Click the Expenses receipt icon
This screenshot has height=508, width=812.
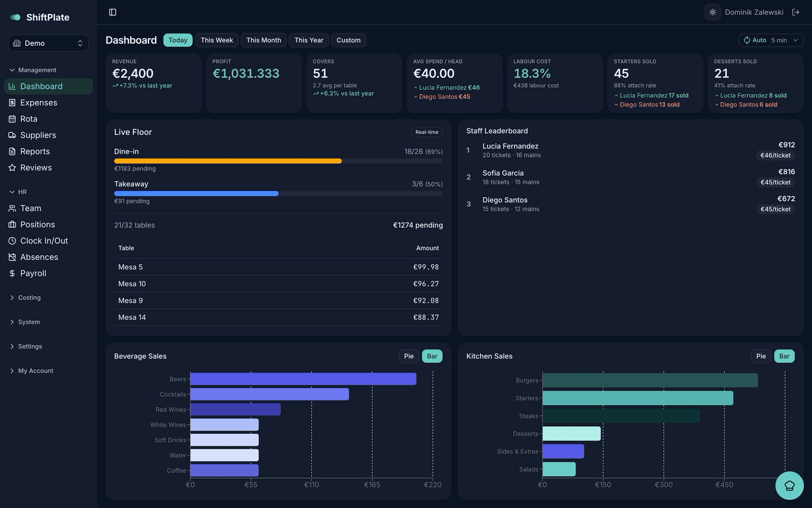[12, 103]
